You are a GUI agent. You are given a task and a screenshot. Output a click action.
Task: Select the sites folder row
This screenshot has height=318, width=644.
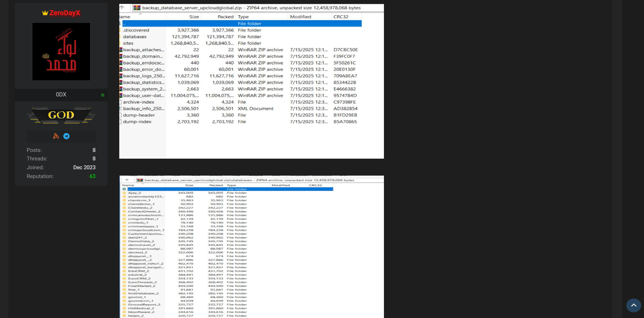(x=128, y=43)
